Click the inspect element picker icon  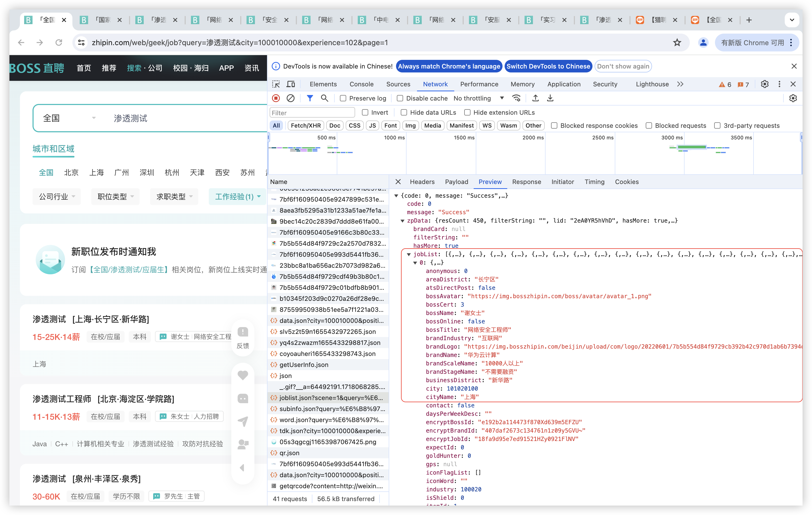point(276,84)
